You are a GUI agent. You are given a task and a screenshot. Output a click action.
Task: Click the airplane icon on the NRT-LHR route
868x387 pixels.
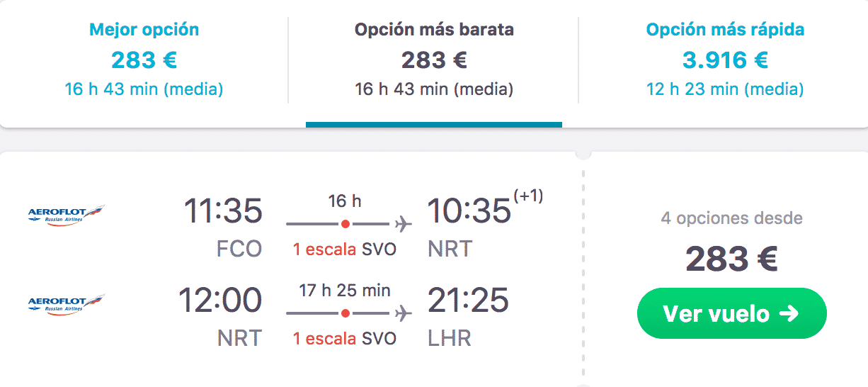(404, 313)
